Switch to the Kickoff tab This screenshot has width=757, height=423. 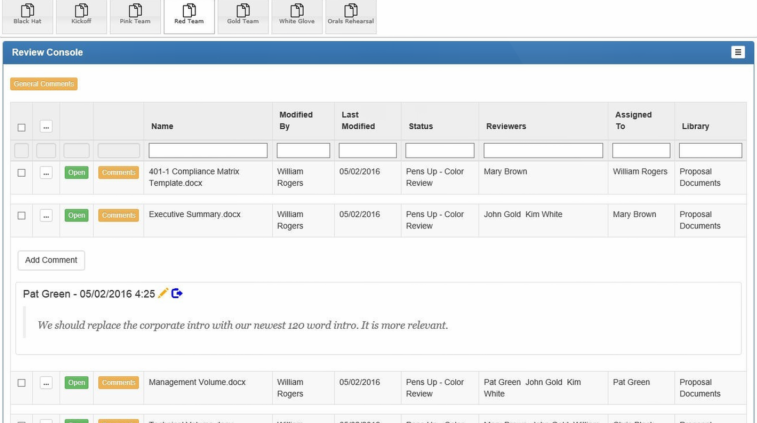coord(81,16)
